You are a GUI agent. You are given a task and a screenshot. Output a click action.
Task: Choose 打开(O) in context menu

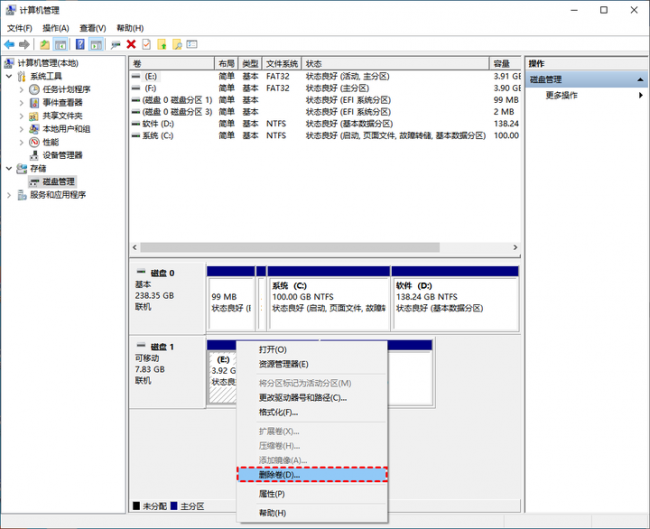(312, 349)
